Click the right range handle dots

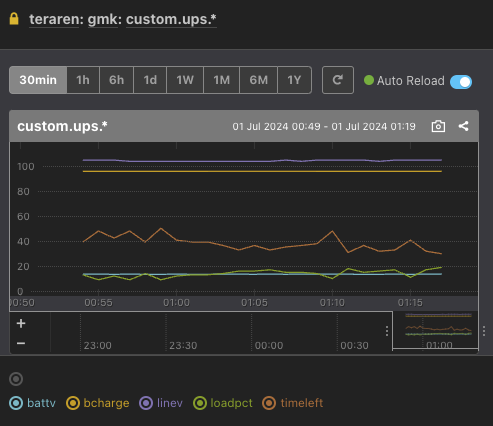(x=484, y=331)
